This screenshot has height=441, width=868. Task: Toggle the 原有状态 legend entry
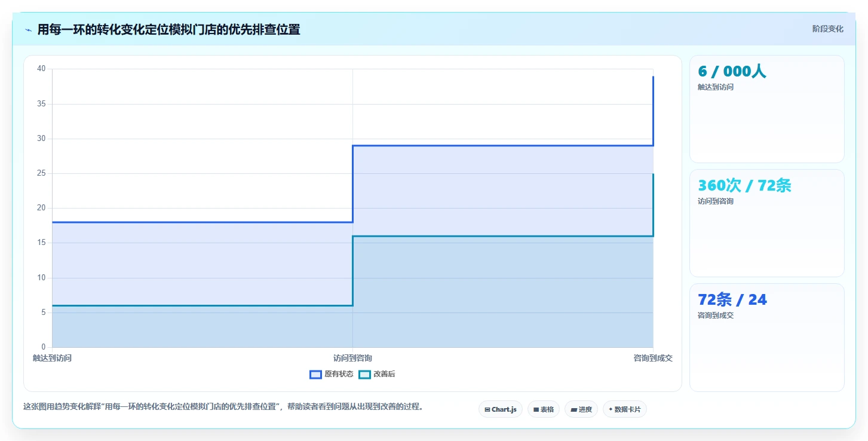pos(332,374)
